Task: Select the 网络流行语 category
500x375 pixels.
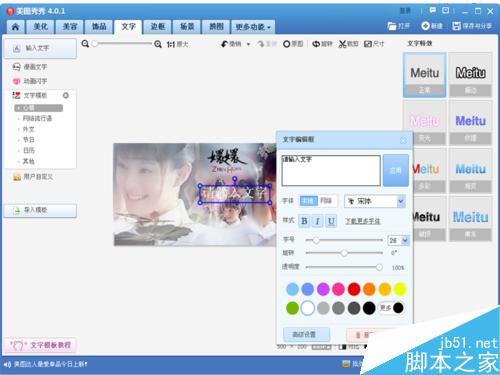Action: point(37,118)
